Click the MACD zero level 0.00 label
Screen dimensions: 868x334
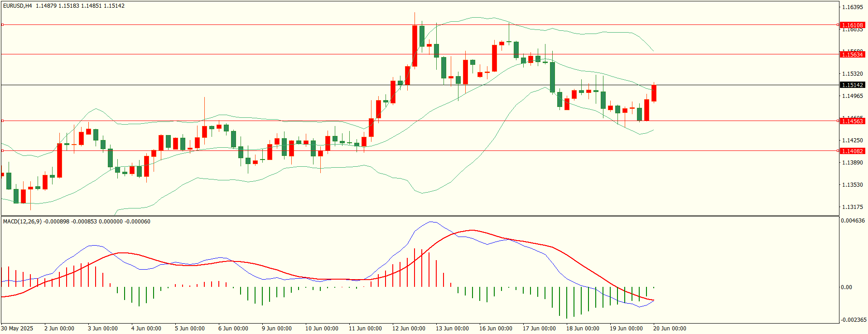846,287
